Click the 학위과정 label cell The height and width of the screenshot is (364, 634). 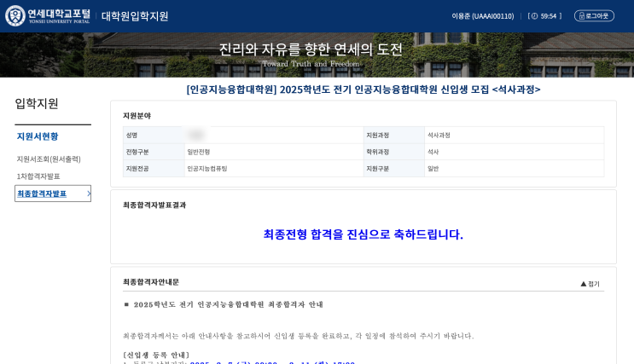tap(394, 152)
